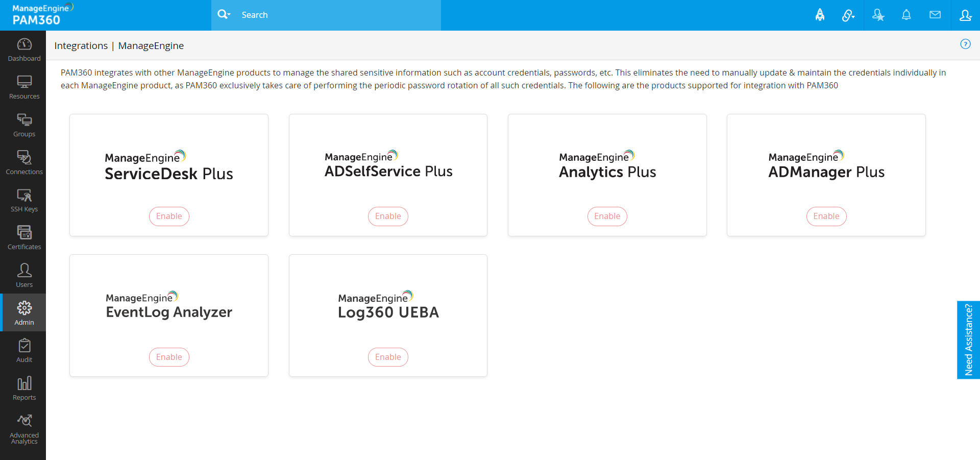Viewport: 980px width, 460px height.
Task: Enable Analytics Plus integration
Action: 607,216
